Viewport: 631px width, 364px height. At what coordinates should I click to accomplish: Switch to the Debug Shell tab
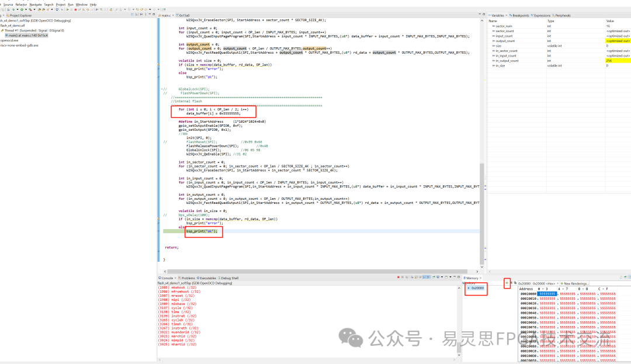click(228, 278)
